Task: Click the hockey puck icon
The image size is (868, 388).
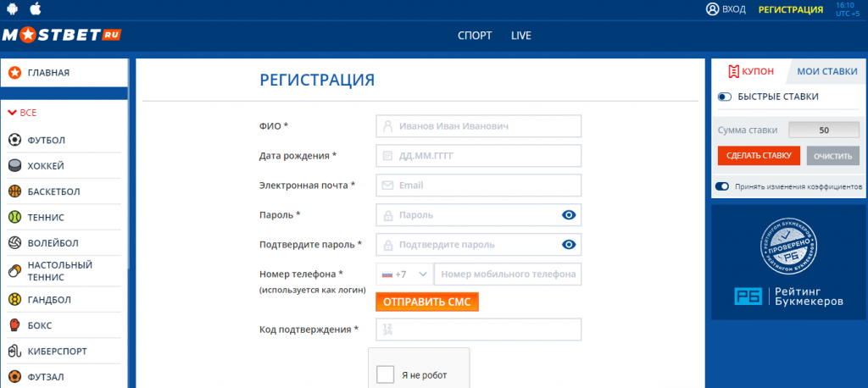Action: pyautogui.click(x=15, y=165)
